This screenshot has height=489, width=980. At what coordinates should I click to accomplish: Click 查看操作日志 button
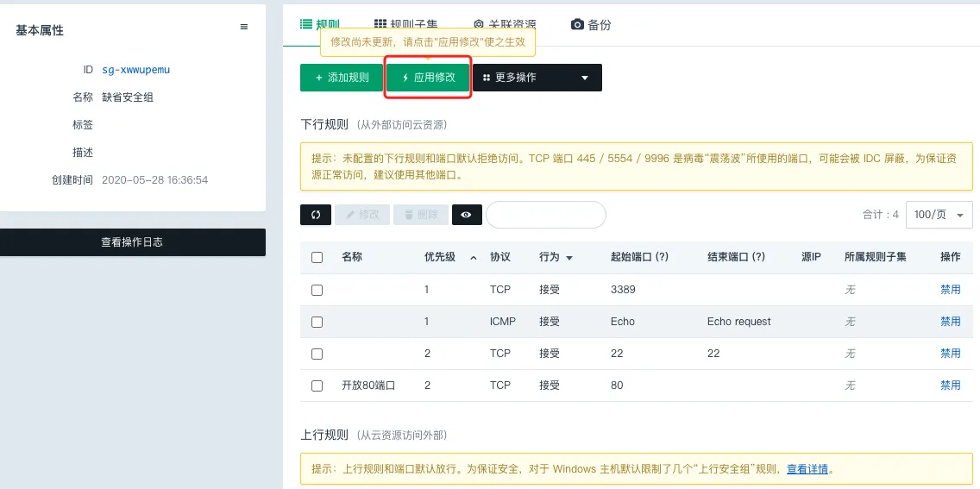coord(132,242)
